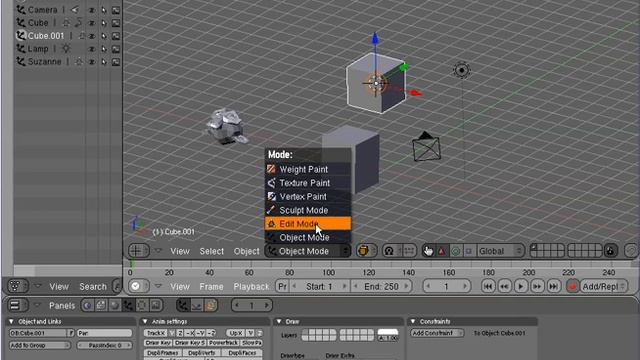Toggle Camera selectability arrow in outliner

pos(104,10)
